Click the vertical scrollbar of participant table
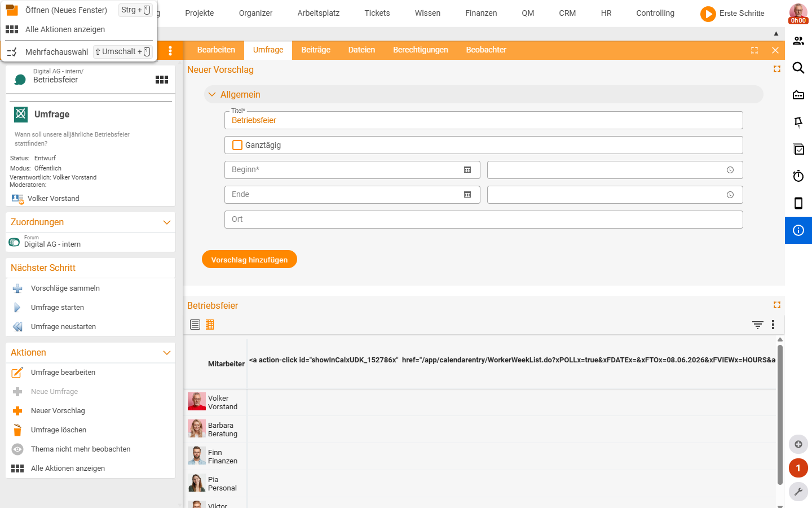812x508 pixels. (780, 414)
